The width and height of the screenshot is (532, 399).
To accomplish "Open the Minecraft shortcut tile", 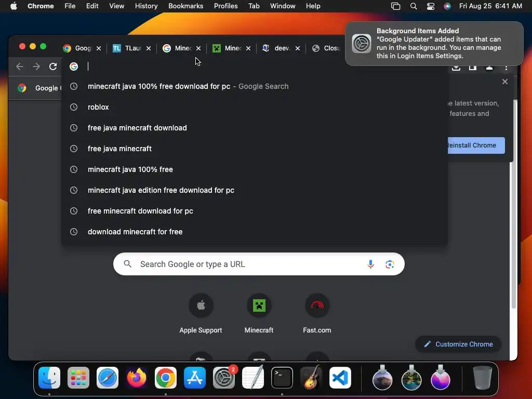I will (x=259, y=314).
